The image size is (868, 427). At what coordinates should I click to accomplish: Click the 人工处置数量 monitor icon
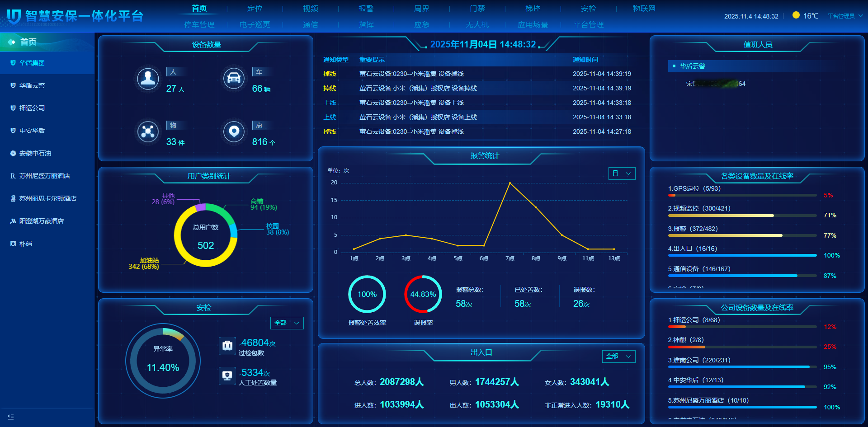[x=227, y=375]
